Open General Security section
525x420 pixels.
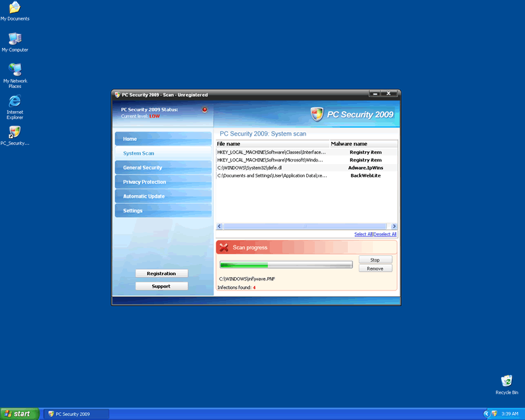point(163,168)
